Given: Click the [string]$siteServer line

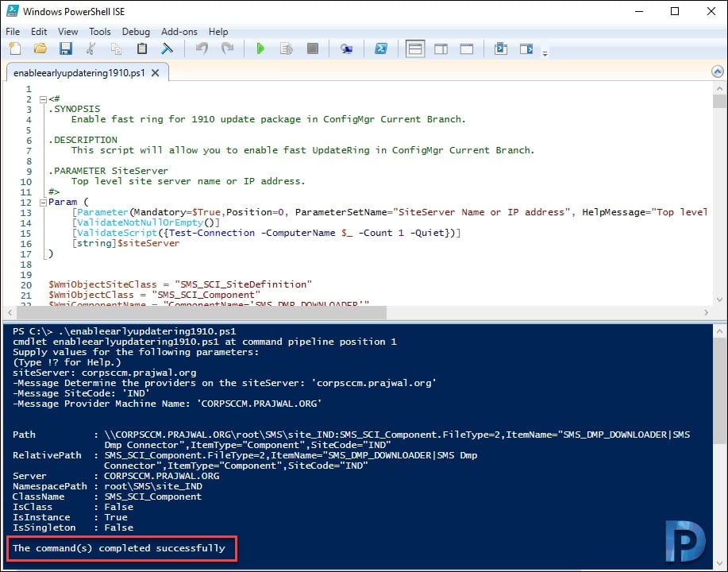Looking at the screenshot, I should click(x=125, y=243).
